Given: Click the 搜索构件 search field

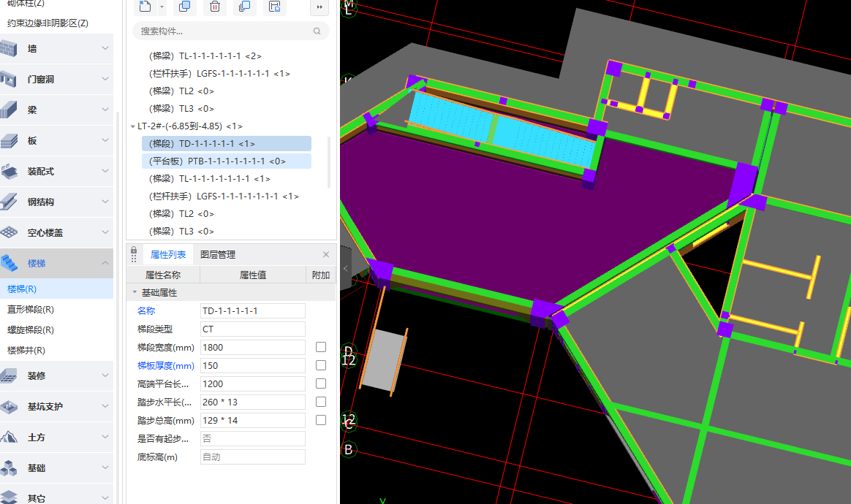Looking at the screenshot, I should [223, 31].
